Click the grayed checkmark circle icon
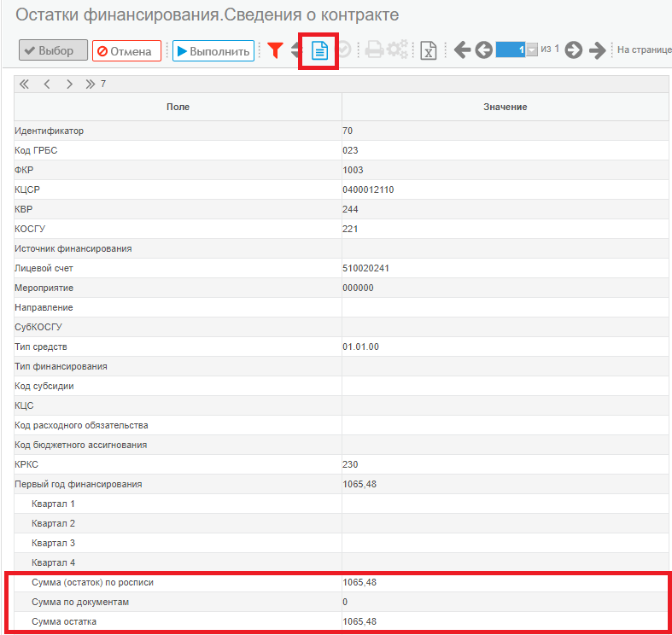The height and width of the screenshot is (635, 672). [x=344, y=50]
